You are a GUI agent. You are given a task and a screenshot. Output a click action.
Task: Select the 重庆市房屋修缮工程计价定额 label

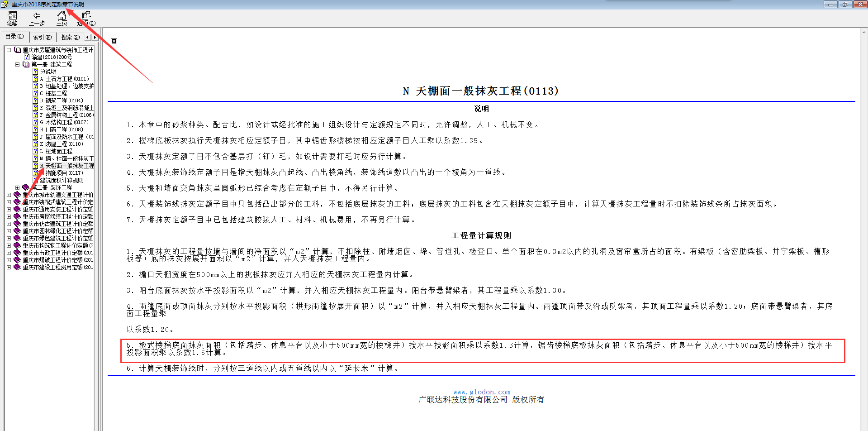(x=58, y=216)
